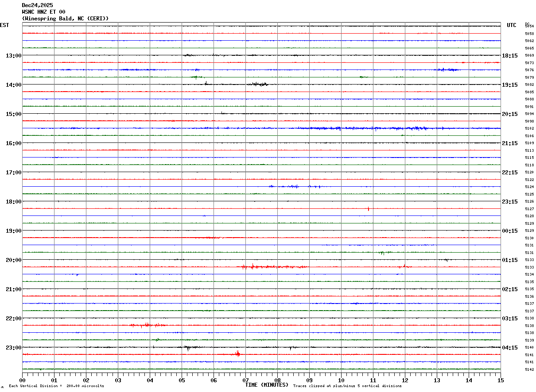Screen dimensions: 536x392
Task: Click the station name Winespring Bald, NC (CERI)
Action: [x=65, y=19]
